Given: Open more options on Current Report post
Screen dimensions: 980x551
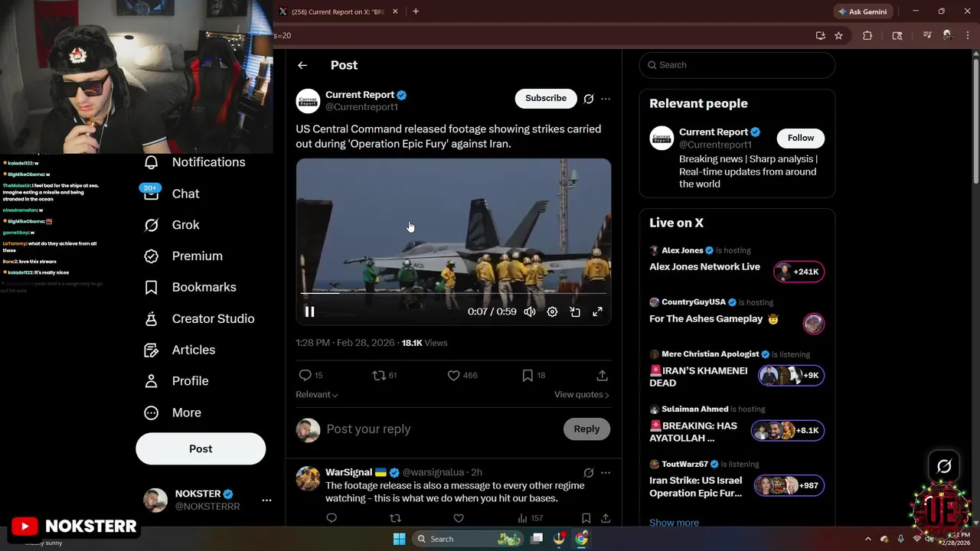Looking at the screenshot, I should [x=606, y=99].
